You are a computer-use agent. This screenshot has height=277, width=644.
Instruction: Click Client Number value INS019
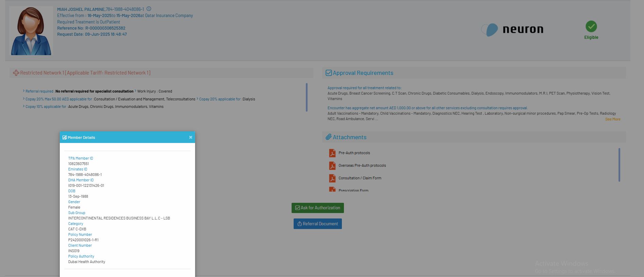74,251
